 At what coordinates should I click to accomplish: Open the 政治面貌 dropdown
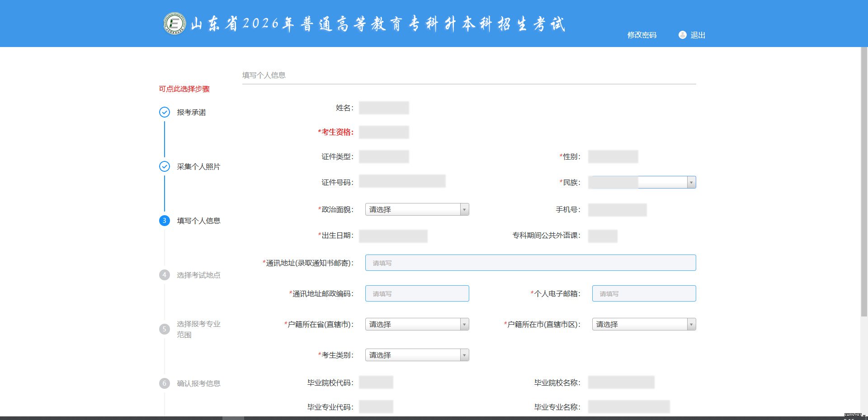[x=417, y=209]
